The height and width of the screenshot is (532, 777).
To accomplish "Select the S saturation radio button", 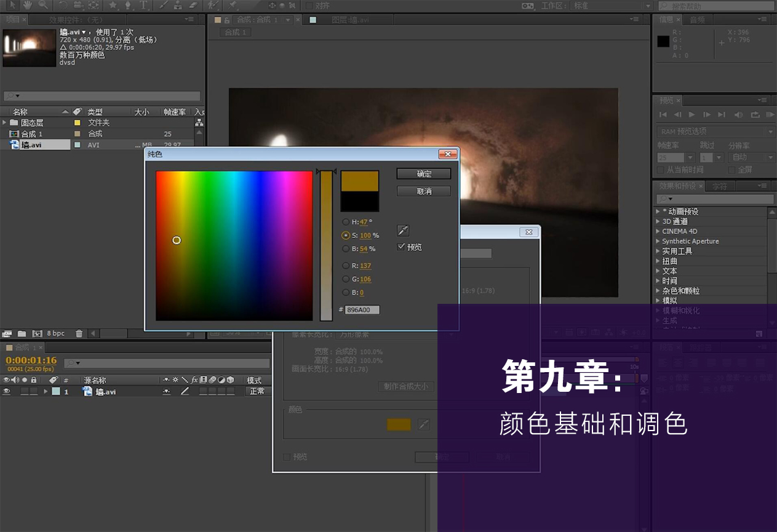I will tap(346, 236).
